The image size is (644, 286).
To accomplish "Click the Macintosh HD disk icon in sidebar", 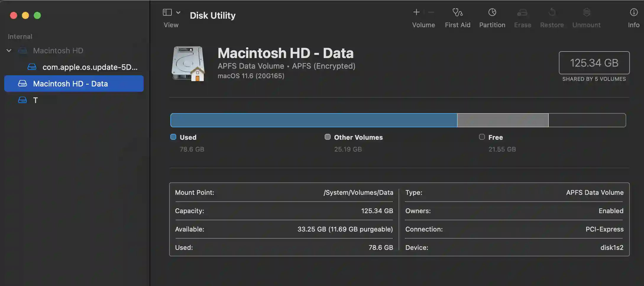I will coord(22,51).
